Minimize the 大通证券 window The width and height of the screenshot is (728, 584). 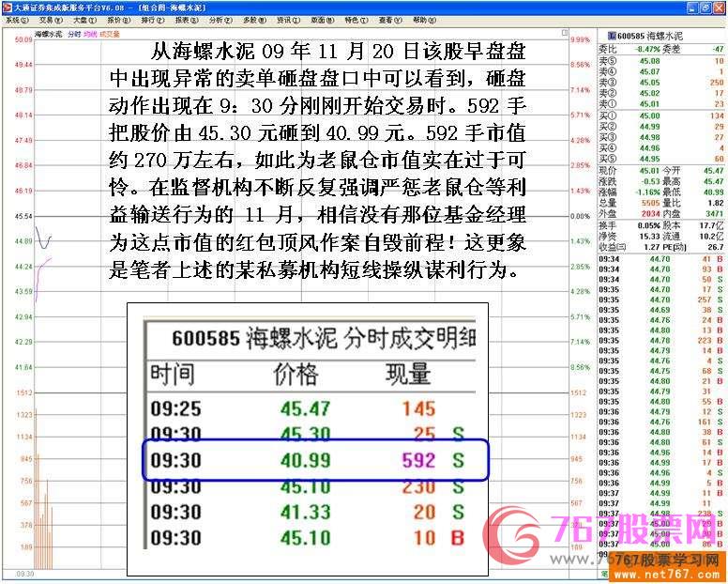pyautogui.click(x=692, y=8)
